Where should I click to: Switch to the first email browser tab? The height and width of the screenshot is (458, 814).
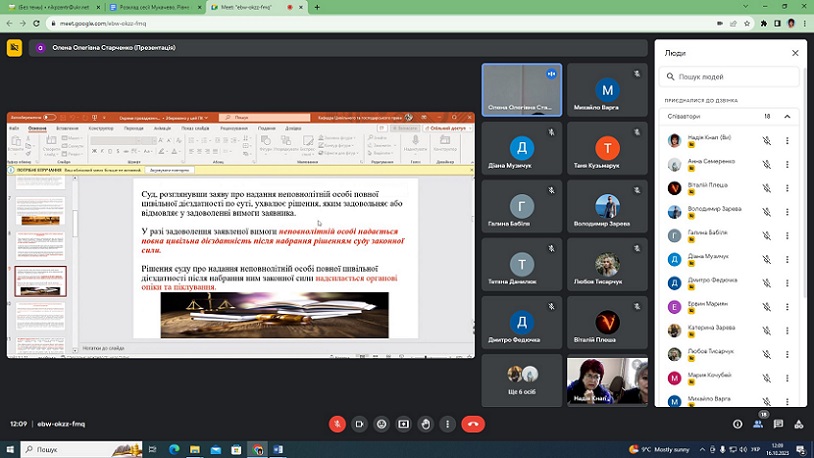(x=52, y=7)
